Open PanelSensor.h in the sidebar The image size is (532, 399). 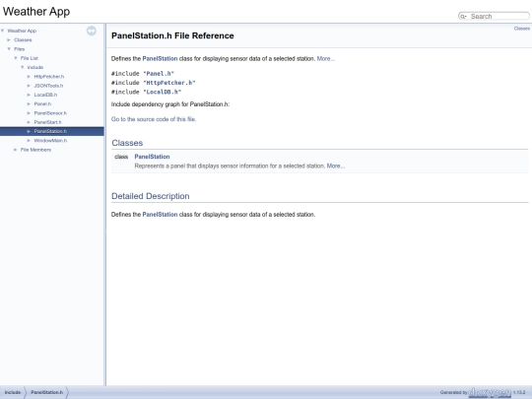click(x=50, y=113)
